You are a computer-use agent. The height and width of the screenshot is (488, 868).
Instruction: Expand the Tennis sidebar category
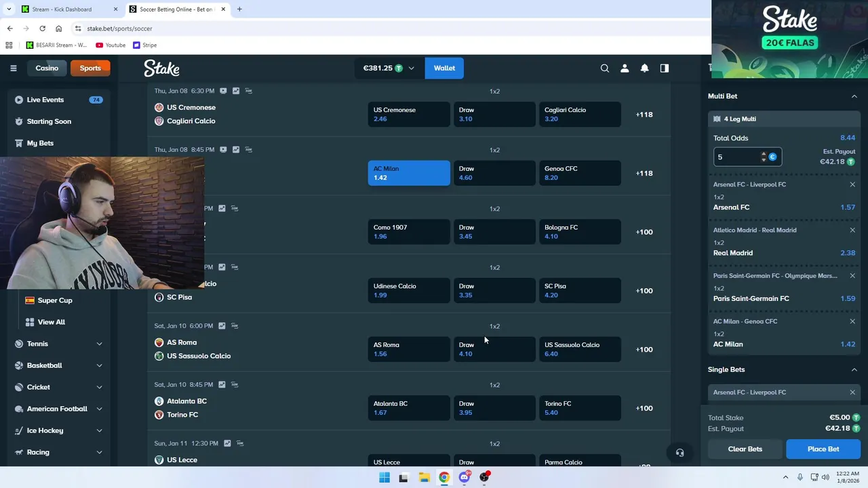point(99,344)
